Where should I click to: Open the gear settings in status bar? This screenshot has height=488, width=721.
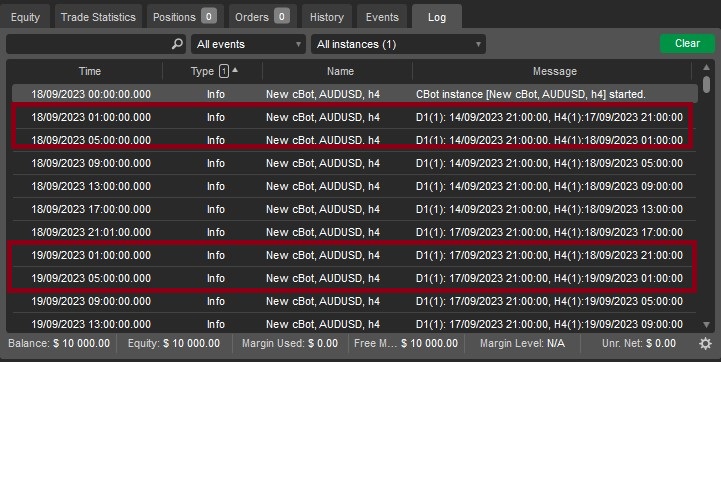705,343
